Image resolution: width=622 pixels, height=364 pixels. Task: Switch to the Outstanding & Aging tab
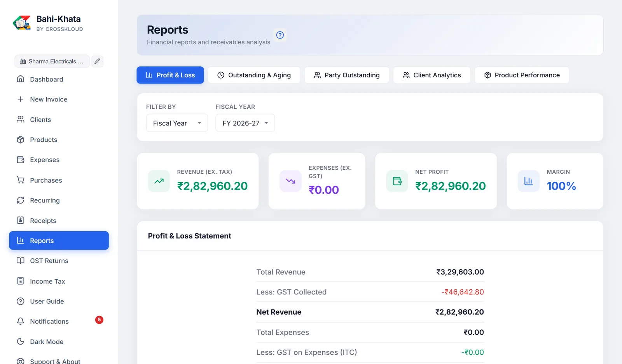tap(254, 75)
